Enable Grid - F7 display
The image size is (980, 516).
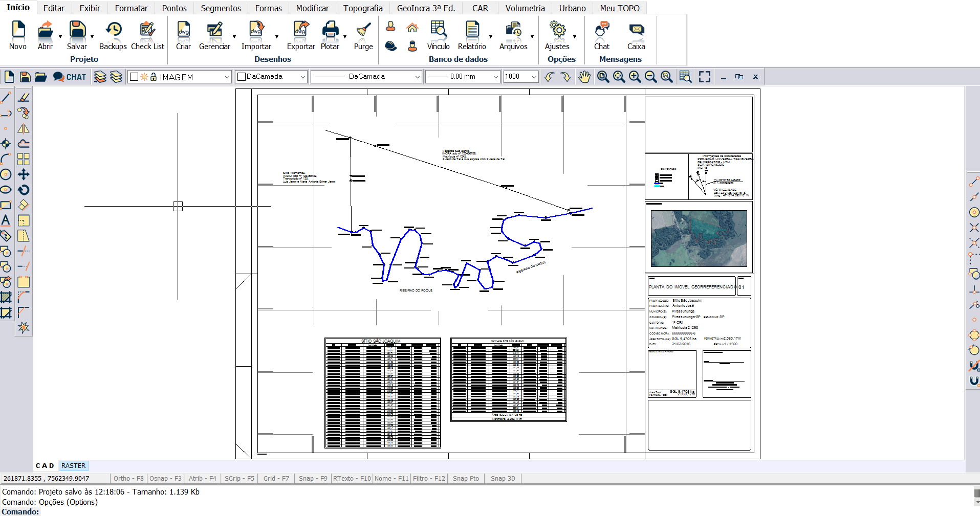pos(276,479)
